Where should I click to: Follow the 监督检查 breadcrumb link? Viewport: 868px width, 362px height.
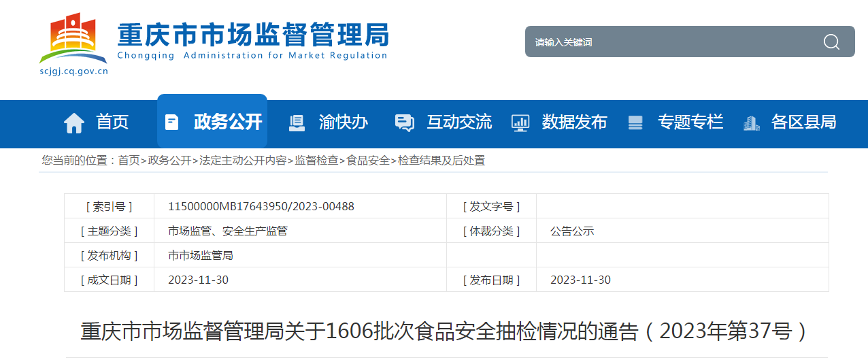[x=316, y=161]
